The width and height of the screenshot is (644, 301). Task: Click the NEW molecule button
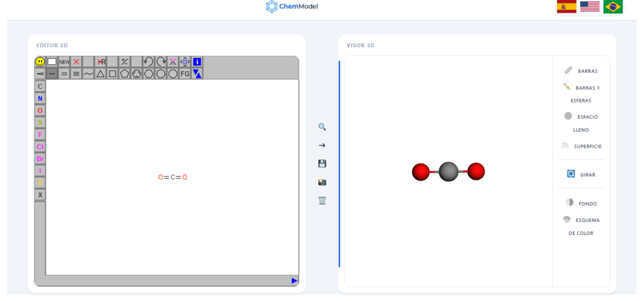64,62
